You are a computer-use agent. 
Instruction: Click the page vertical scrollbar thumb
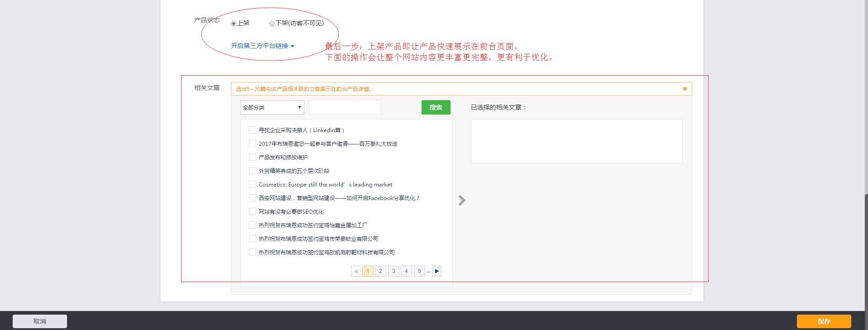point(865,249)
